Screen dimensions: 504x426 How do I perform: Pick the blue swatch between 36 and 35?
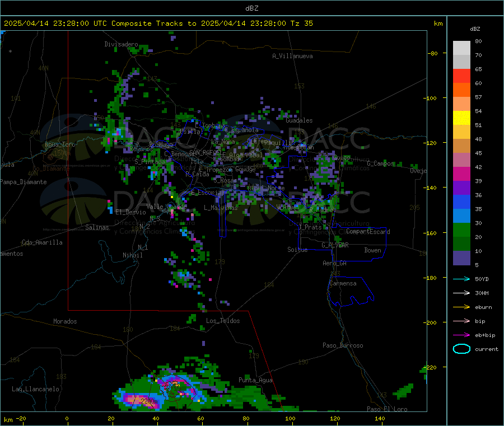pyautogui.click(x=461, y=202)
